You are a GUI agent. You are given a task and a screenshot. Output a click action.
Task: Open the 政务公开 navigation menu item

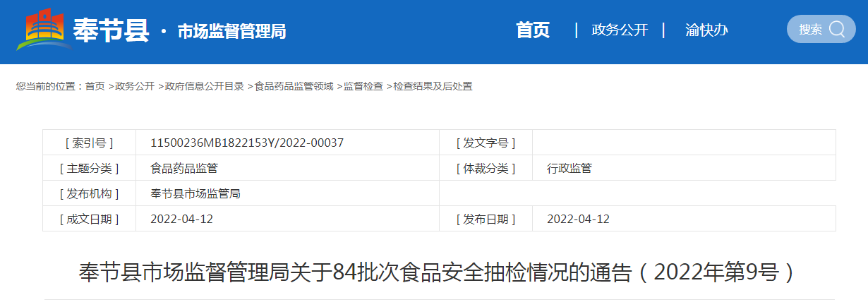619,30
